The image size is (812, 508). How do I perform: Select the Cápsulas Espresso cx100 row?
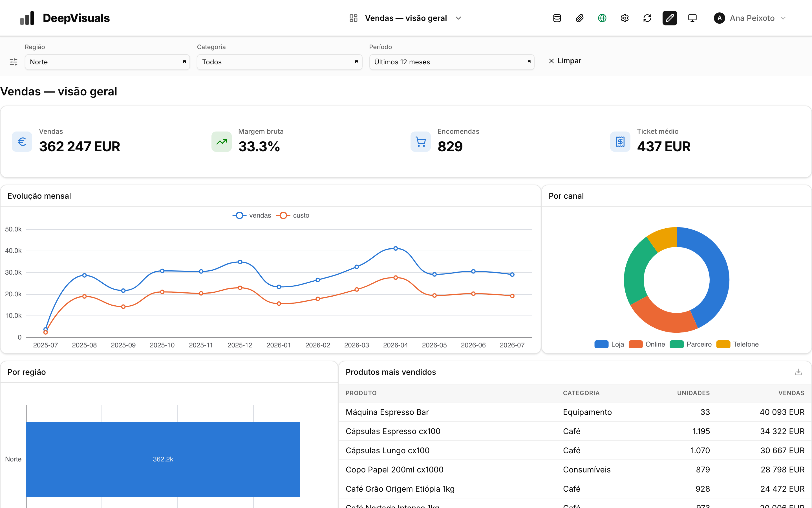tap(575, 431)
